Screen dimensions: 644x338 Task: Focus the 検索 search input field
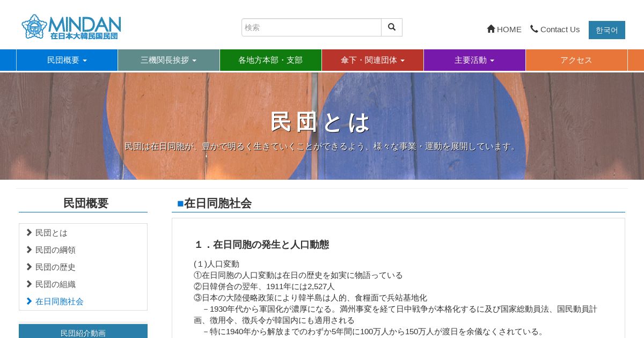tap(311, 27)
